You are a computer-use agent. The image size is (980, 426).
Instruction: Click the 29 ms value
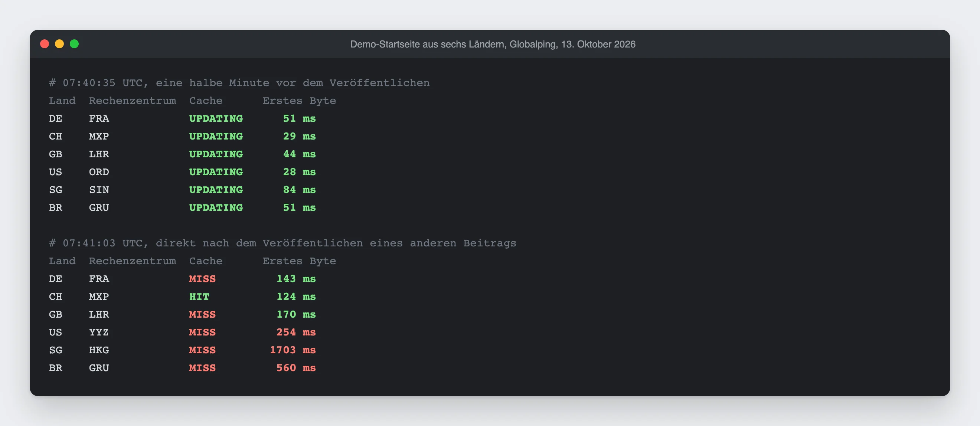[x=300, y=136]
